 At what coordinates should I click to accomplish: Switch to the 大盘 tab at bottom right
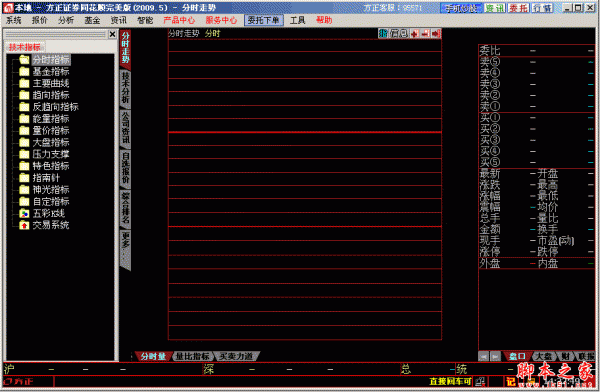[543, 356]
